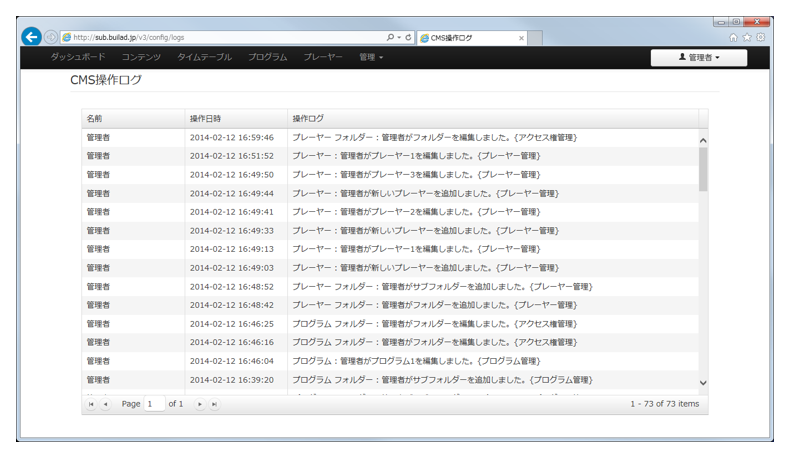This screenshot has height=455, width=791.
Task: Select timestamp 2014-02-12 16:49:41
Action: coord(232,212)
